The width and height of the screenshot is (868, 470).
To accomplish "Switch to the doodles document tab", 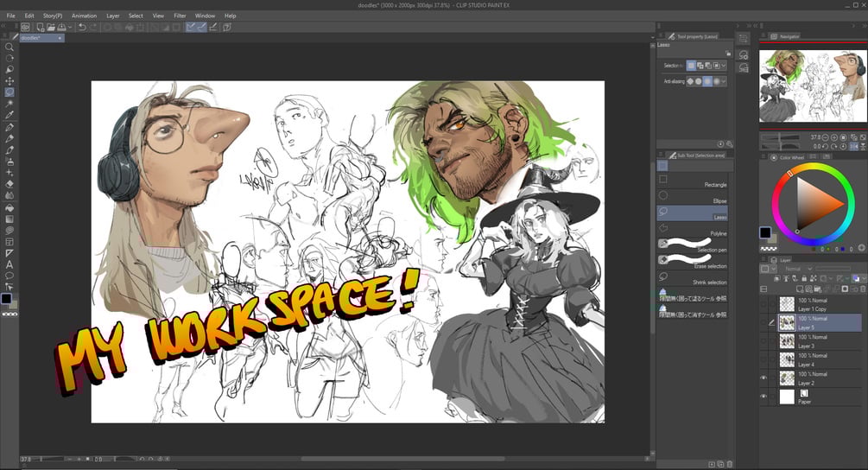I will pos(35,38).
